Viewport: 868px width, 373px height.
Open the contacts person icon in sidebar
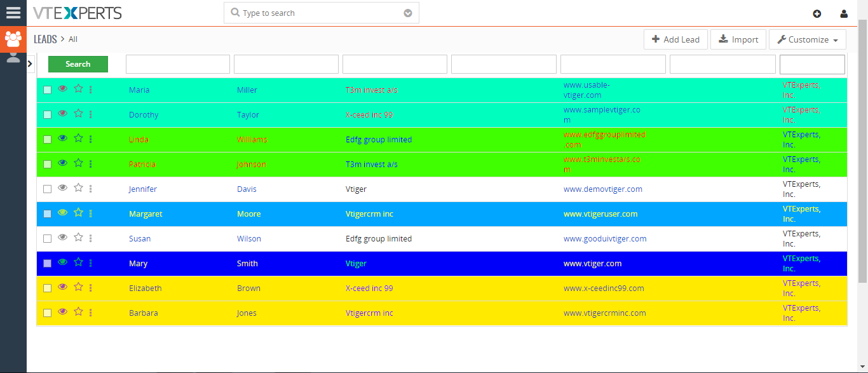pos(13,58)
